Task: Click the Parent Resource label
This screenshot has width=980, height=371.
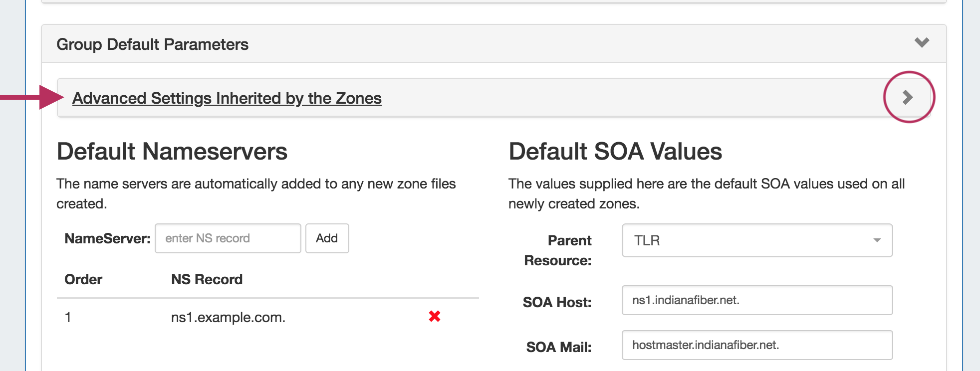Action: point(557,250)
